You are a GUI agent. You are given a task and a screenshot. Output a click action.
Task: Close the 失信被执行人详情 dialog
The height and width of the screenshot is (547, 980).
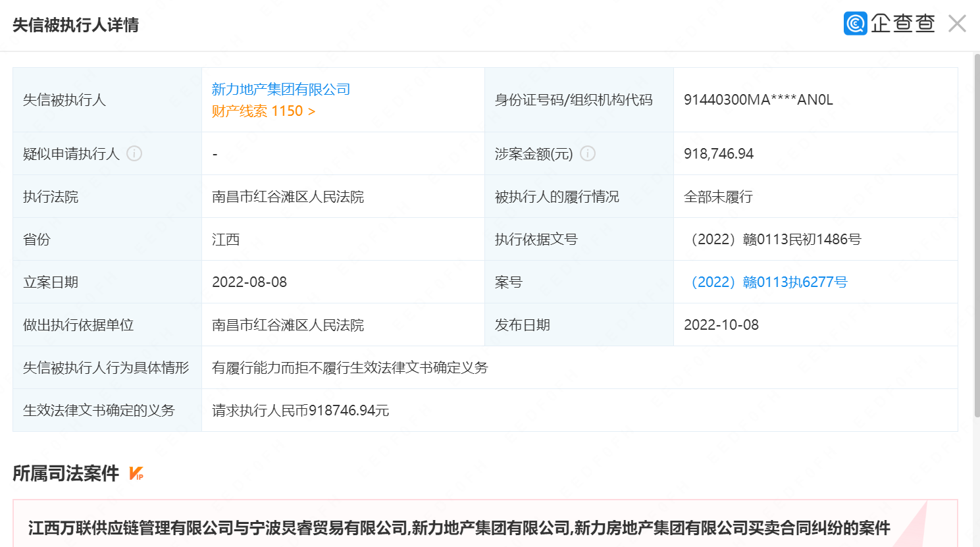point(957,24)
